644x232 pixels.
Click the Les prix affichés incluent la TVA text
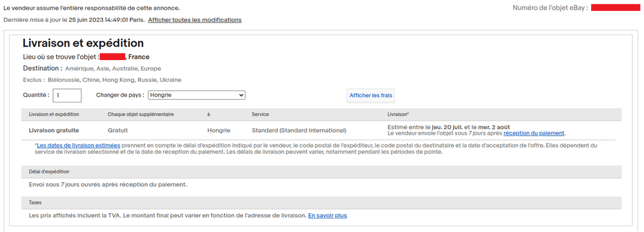[168, 215]
